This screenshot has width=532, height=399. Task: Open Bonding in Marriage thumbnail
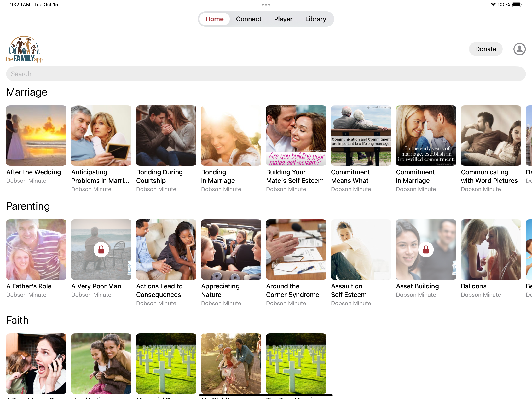[x=231, y=135]
